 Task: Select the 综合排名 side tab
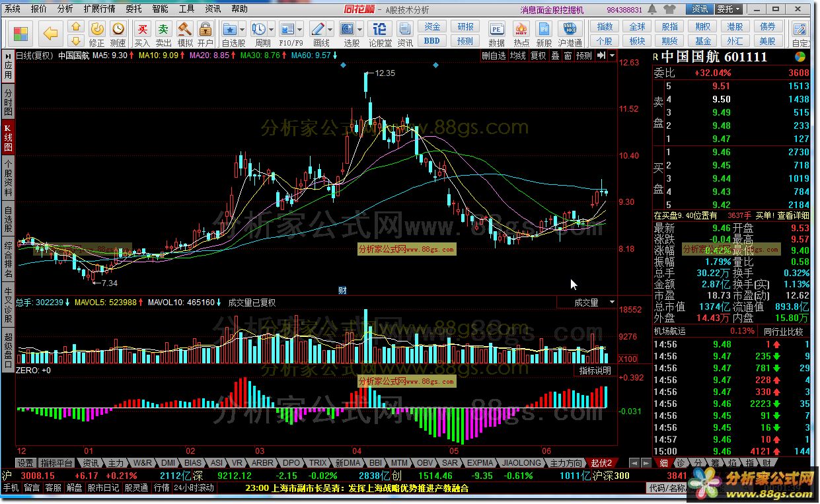tap(8, 259)
